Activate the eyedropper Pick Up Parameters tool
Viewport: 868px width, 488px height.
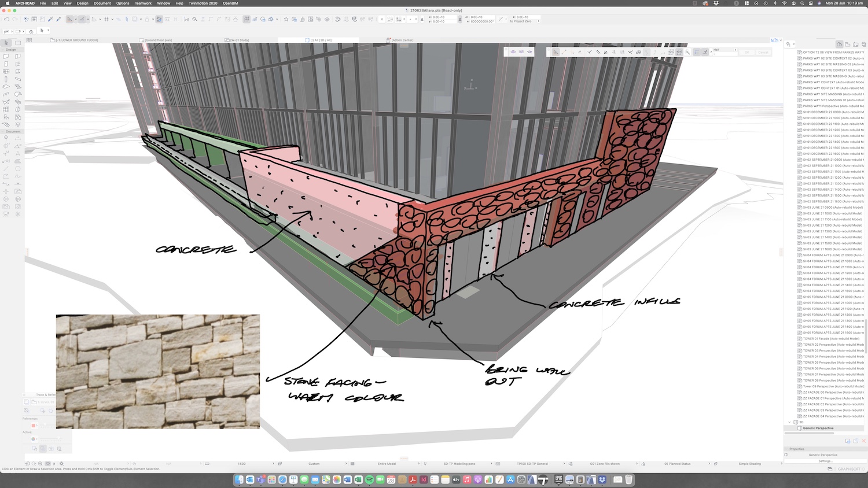point(50,19)
